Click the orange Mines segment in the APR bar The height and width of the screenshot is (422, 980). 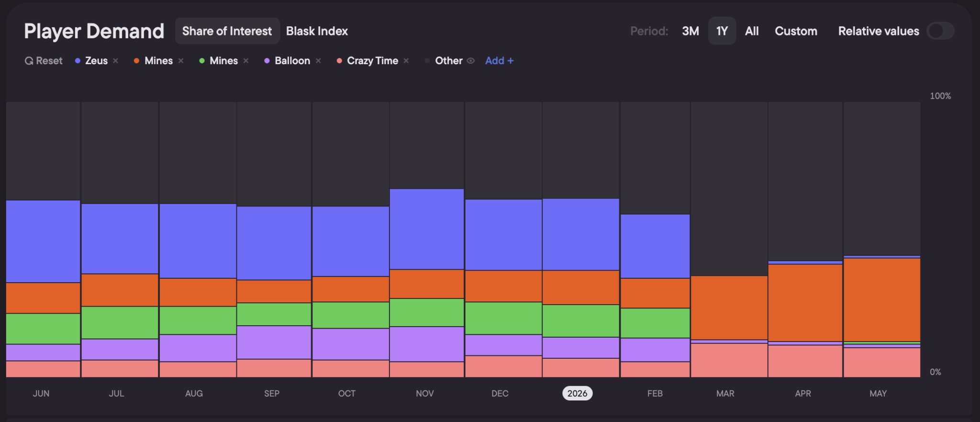click(x=805, y=303)
